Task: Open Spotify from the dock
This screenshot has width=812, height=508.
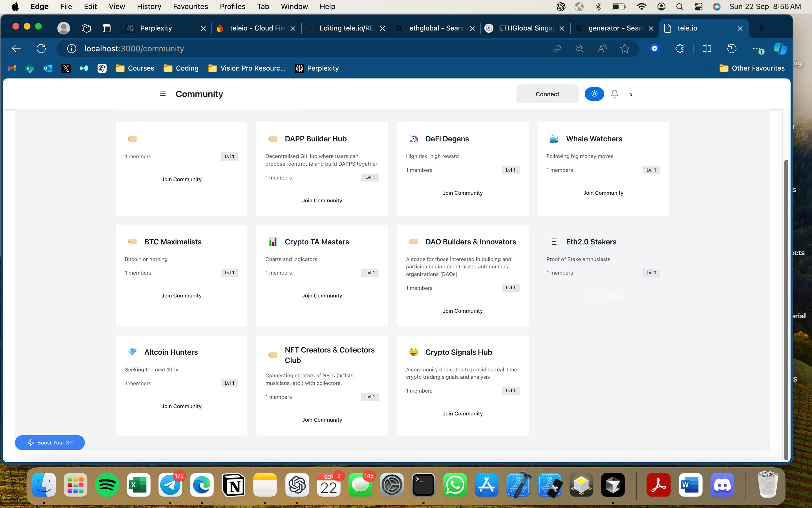Action: [x=107, y=485]
